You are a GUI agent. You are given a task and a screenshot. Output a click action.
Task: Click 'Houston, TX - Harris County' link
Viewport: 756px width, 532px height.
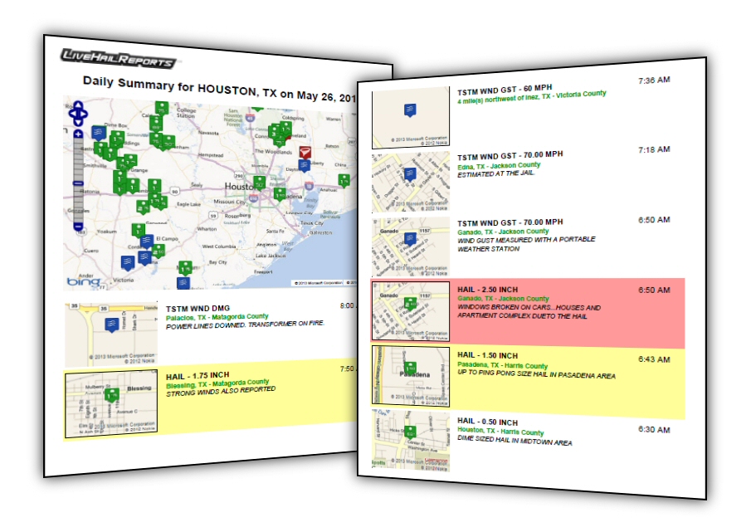tap(500, 431)
